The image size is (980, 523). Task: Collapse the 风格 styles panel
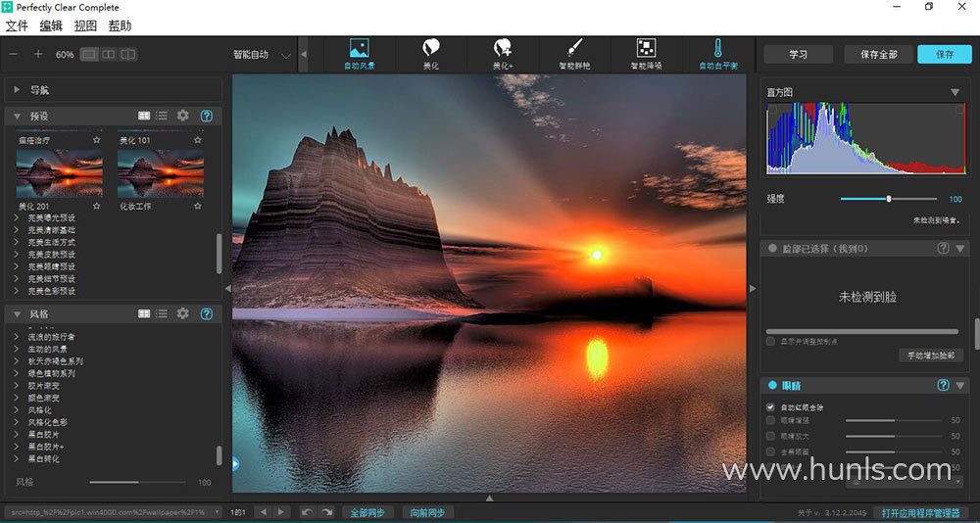[17, 314]
